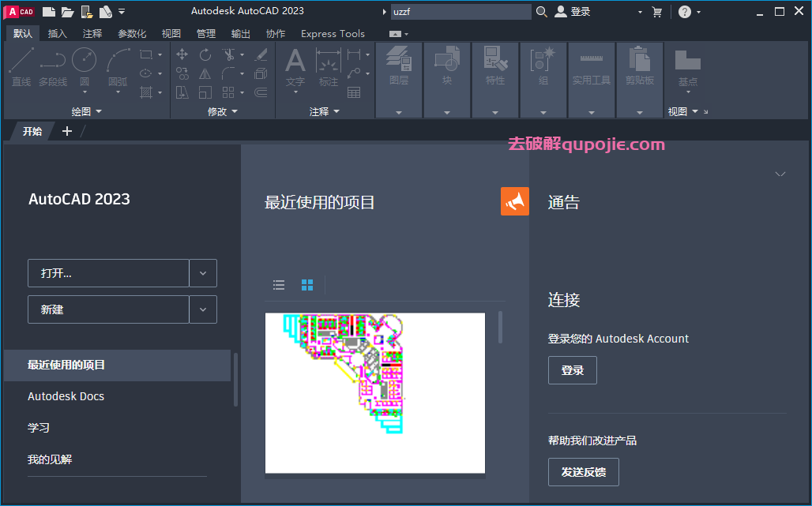Open the Manage (管理) ribbon tab
The image size is (812, 506).
206,34
